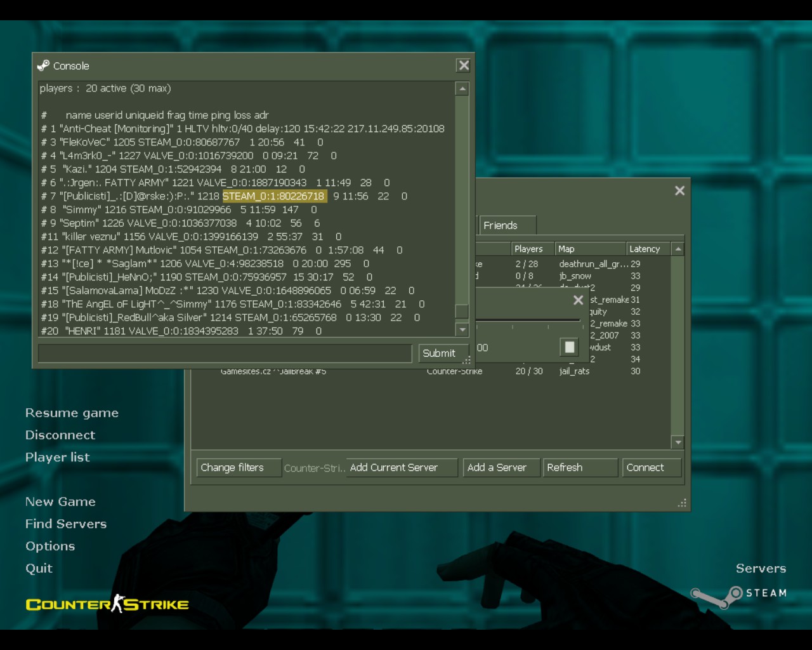Sort servers by Map column

tap(591, 249)
